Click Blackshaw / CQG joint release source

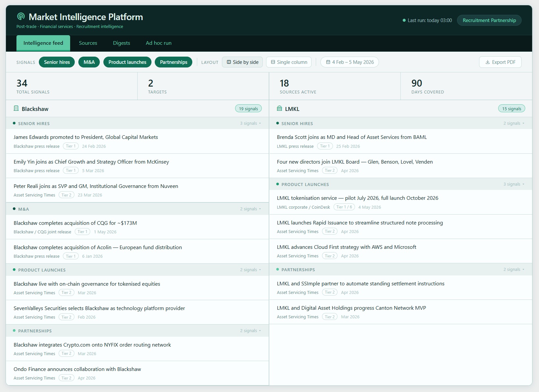[x=42, y=232]
